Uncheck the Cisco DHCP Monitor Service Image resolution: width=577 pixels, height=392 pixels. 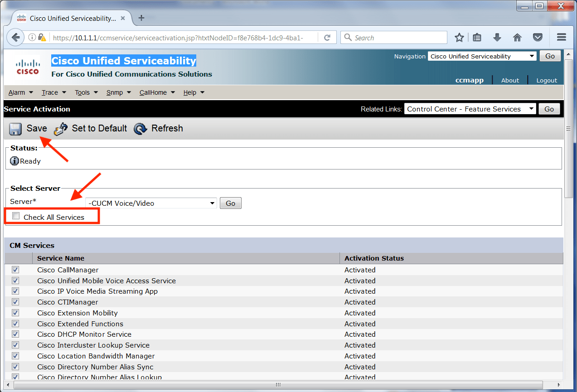pos(15,334)
